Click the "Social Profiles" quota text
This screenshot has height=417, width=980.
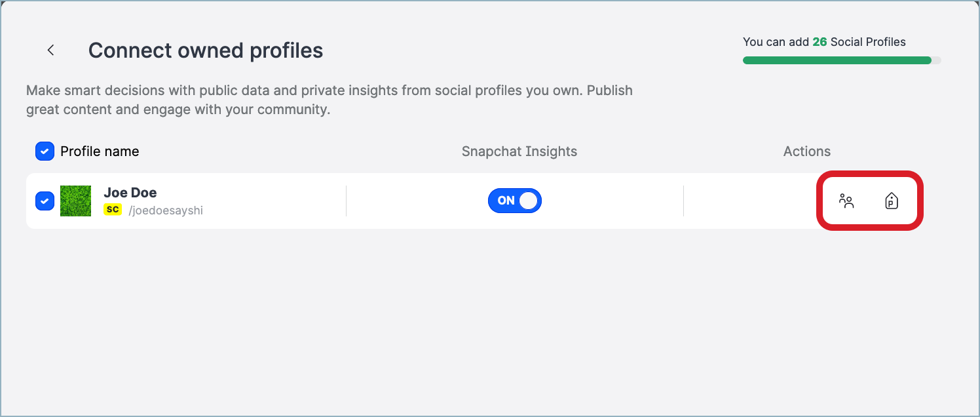[868, 42]
